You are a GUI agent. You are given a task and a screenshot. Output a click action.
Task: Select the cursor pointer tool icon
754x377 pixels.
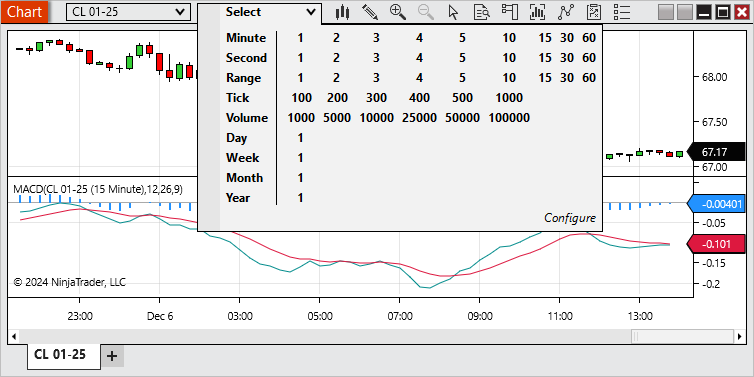453,12
